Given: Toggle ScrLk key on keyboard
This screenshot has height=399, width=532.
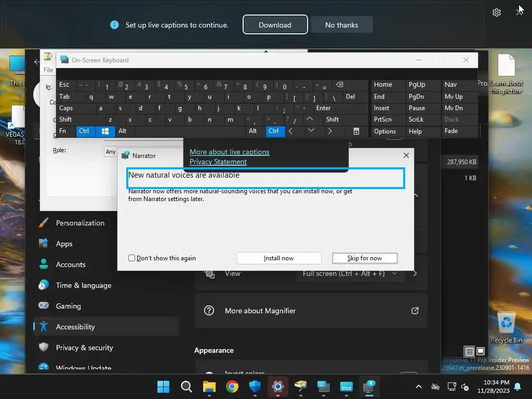Looking at the screenshot, I should tap(423, 119).
